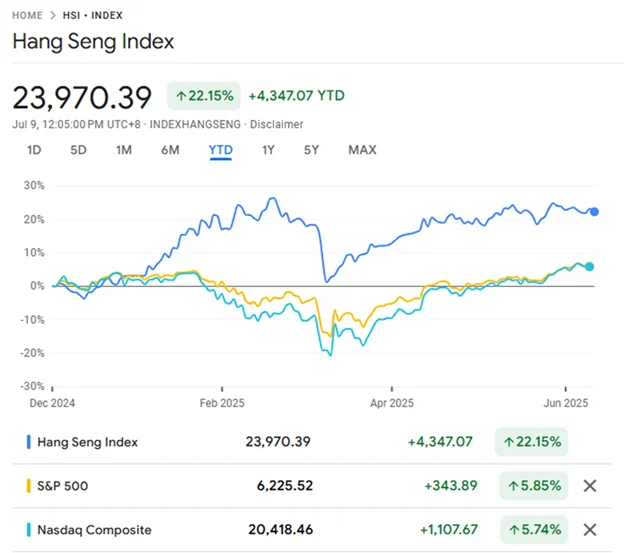Click the teal Nasdaq Composite color marker
The image size is (624, 553).
29,530
